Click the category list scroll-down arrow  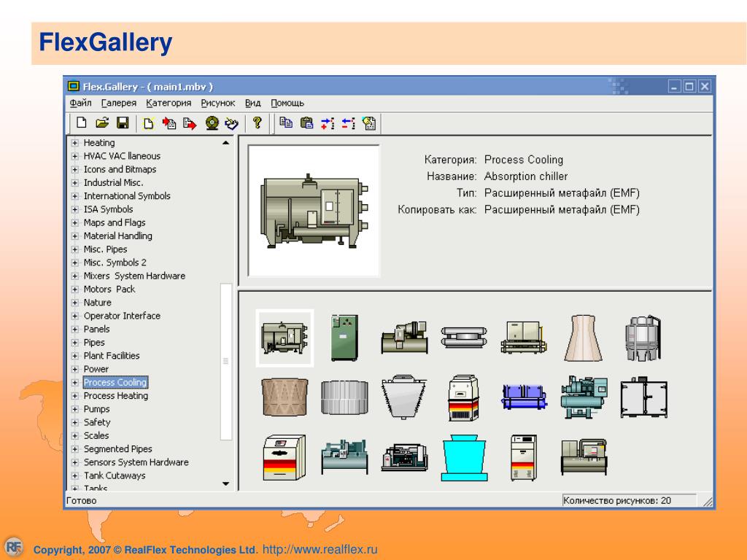point(226,484)
